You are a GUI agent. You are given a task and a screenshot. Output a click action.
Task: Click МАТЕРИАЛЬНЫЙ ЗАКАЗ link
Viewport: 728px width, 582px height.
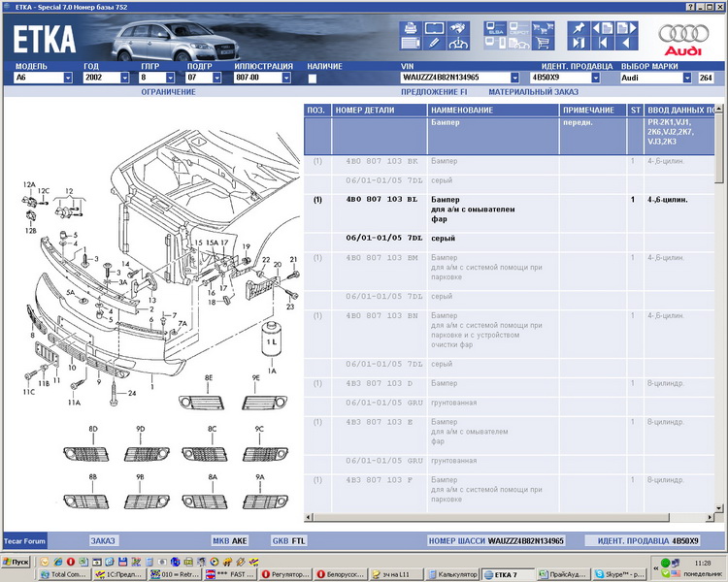point(534,92)
